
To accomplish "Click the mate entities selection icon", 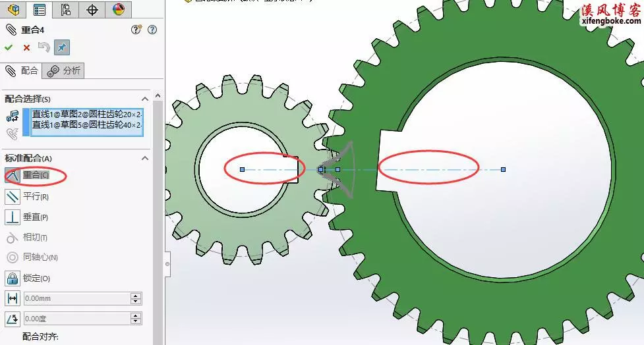I will tap(13, 117).
